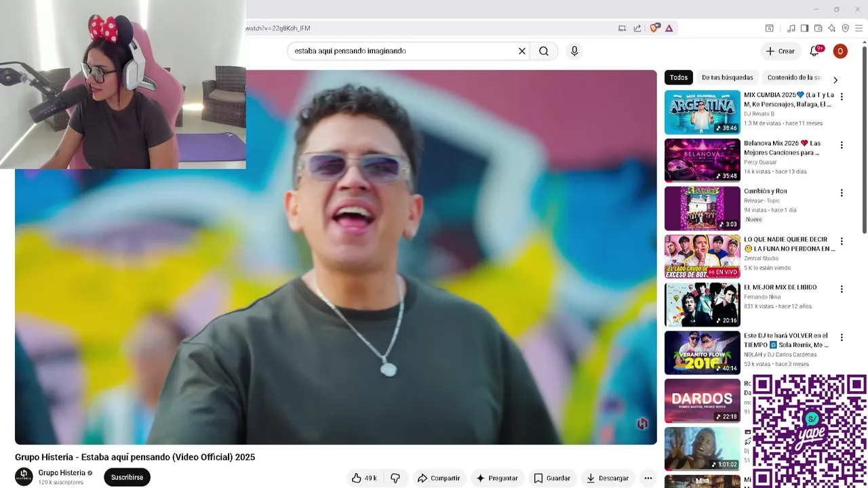Click the main video player
The height and width of the screenshot is (488, 868).
point(336,257)
